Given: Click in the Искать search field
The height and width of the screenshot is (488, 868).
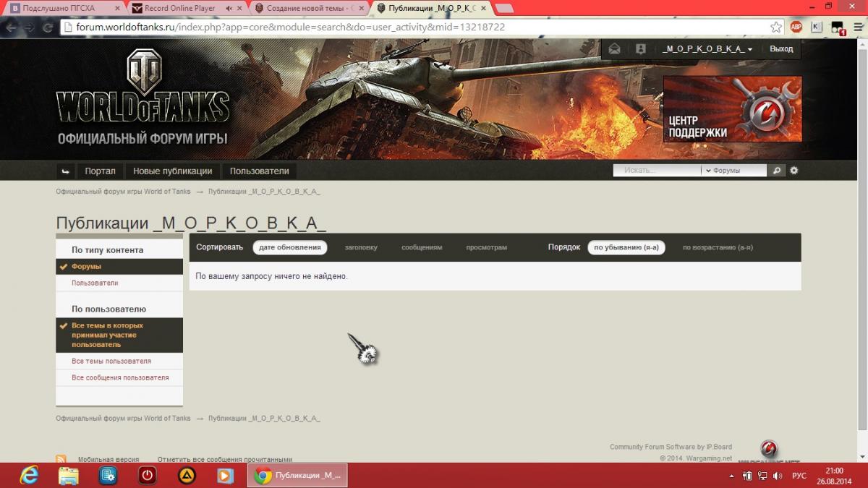Looking at the screenshot, I should coord(657,171).
